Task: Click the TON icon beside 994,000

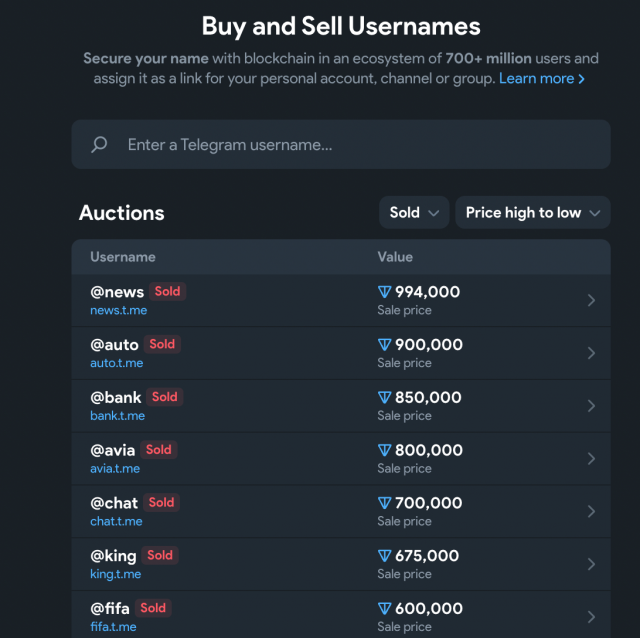Action: tap(384, 292)
